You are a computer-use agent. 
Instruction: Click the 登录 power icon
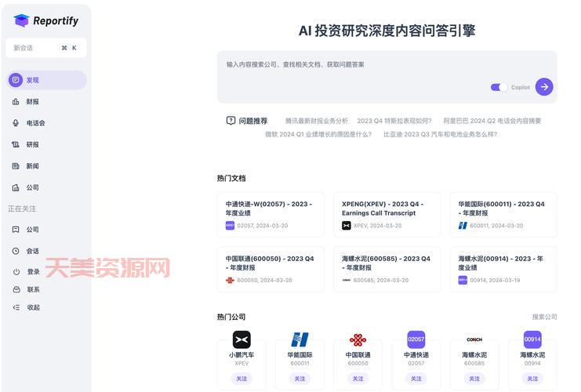tap(16, 271)
